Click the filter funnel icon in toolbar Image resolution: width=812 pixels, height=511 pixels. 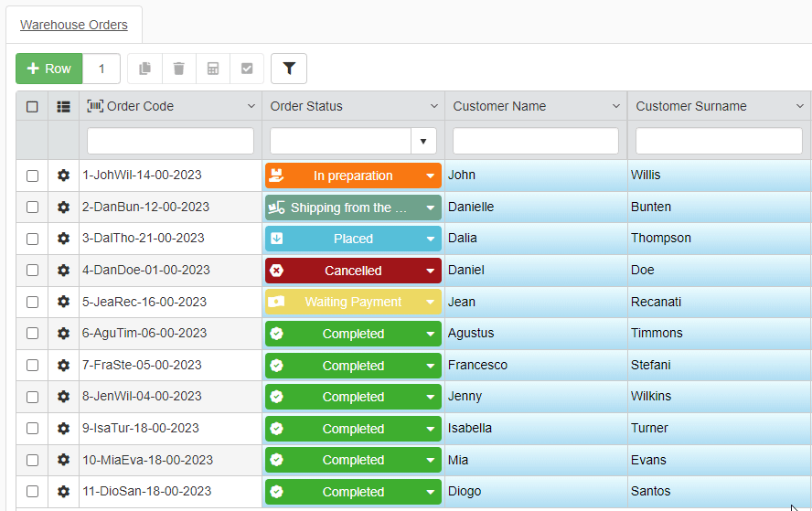289,69
